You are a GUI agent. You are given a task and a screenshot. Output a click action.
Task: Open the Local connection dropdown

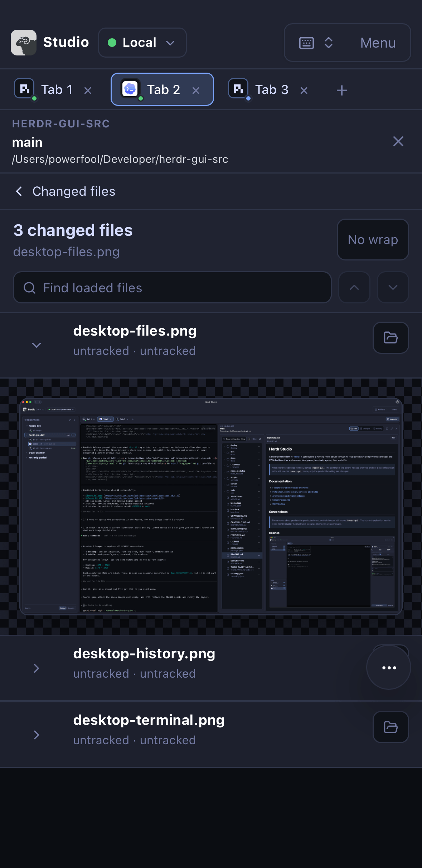[x=142, y=43]
